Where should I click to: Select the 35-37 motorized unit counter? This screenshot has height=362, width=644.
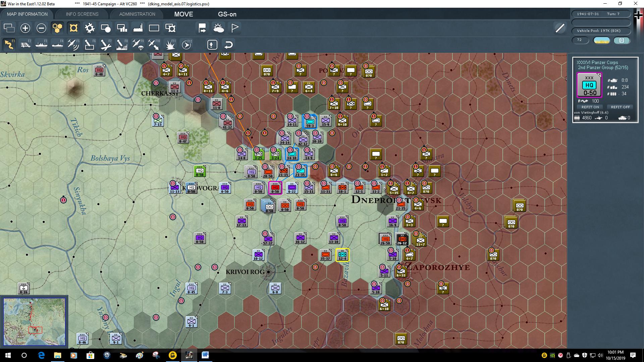click(x=325, y=255)
